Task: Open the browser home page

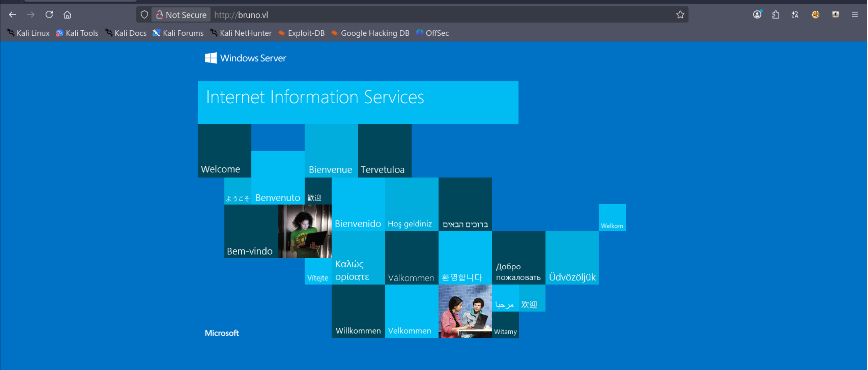Action: (67, 15)
